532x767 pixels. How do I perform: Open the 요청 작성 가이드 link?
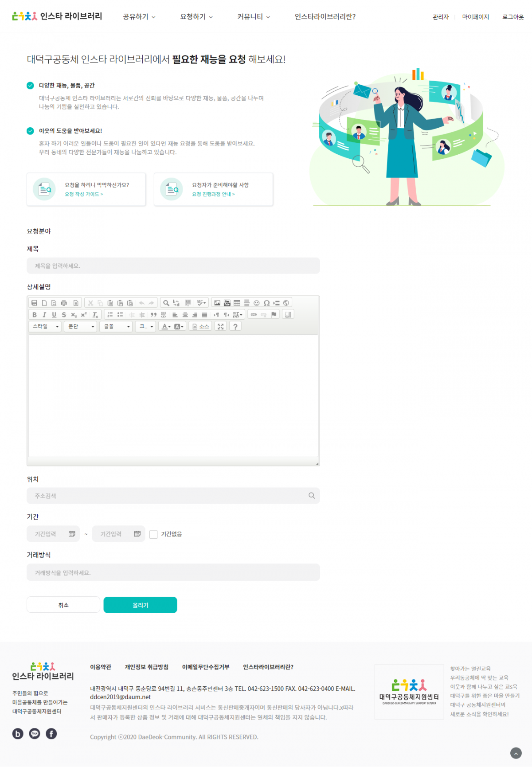pyautogui.click(x=84, y=194)
